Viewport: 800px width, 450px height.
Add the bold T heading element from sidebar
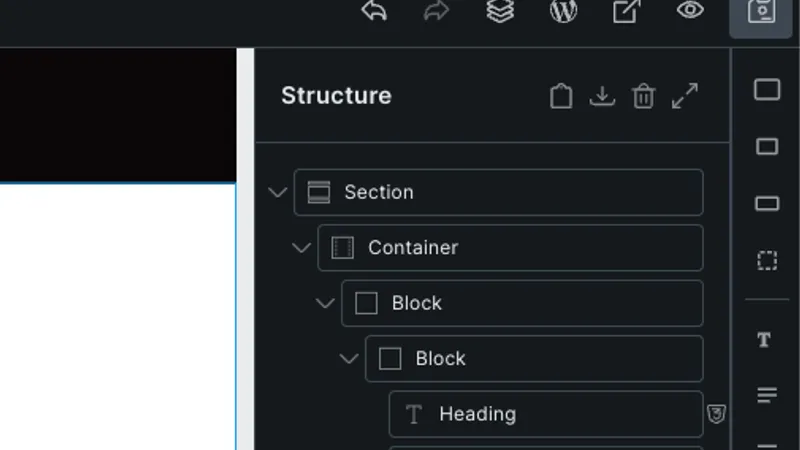coord(764,340)
